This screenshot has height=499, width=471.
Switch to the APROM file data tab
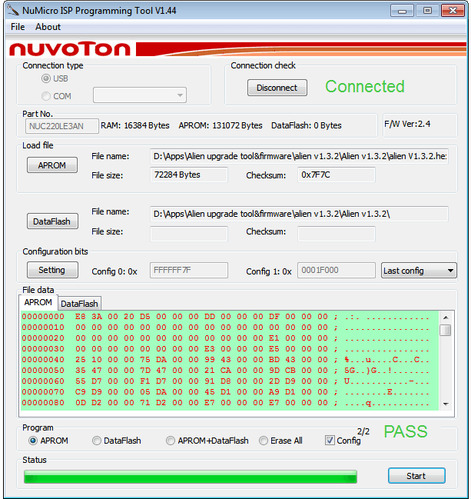click(x=38, y=302)
